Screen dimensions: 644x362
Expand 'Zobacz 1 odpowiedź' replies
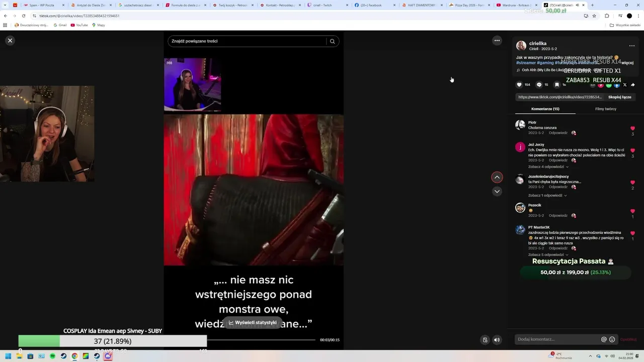pyautogui.click(x=547, y=195)
